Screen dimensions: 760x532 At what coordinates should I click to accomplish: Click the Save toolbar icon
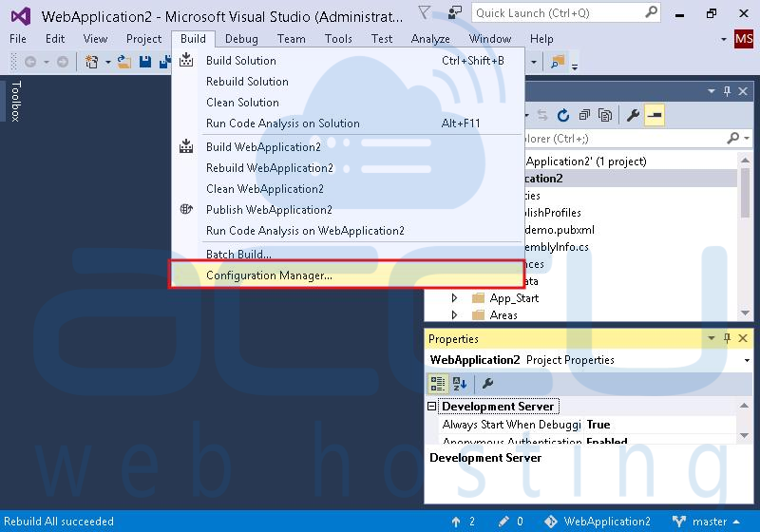(x=145, y=62)
